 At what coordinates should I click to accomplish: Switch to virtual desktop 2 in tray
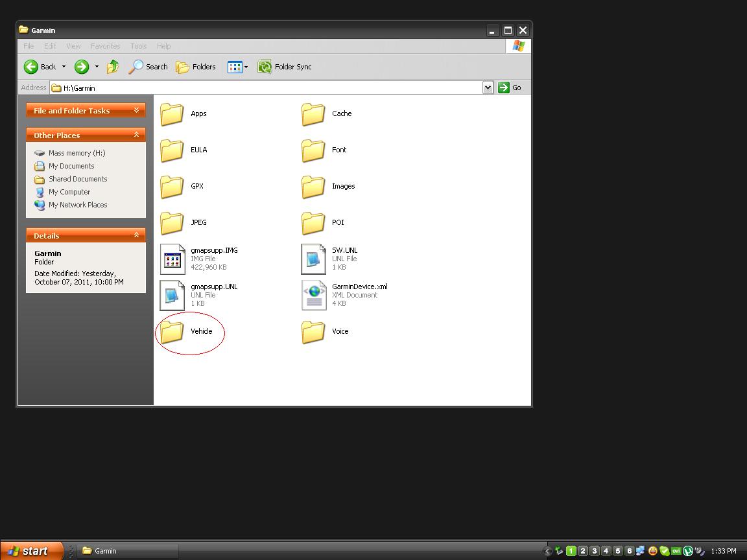tap(583, 551)
